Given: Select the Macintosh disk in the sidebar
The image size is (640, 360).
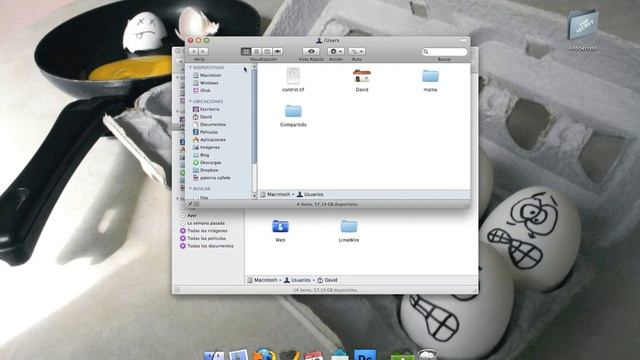Looking at the screenshot, I should point(207,75).
